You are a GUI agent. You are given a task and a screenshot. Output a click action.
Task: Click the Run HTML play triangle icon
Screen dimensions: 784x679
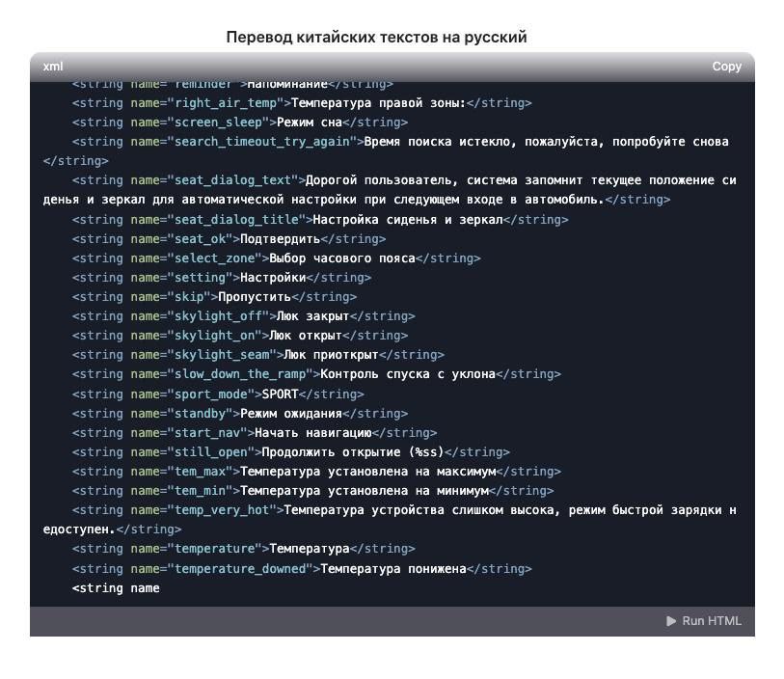[x=671, y=621]
